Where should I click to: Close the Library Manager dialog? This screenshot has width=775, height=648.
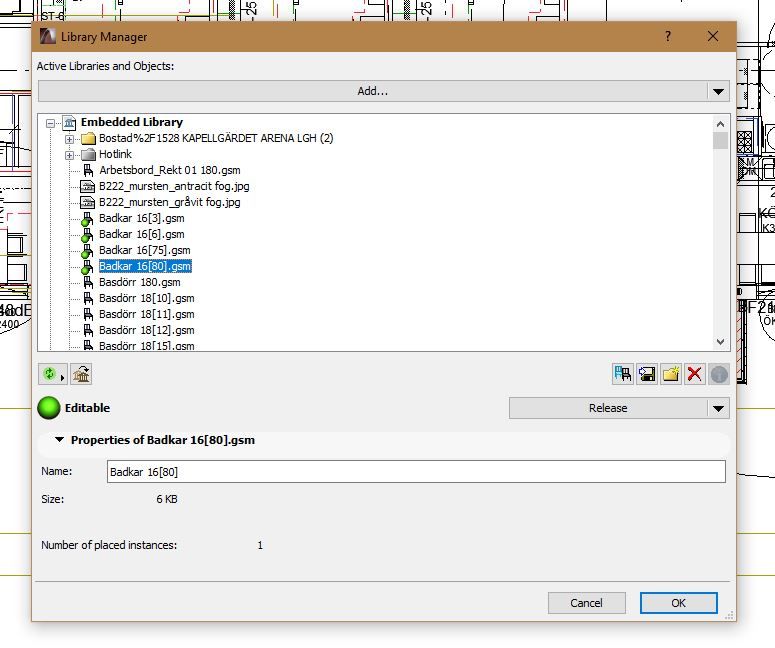[x=713, y=36]
